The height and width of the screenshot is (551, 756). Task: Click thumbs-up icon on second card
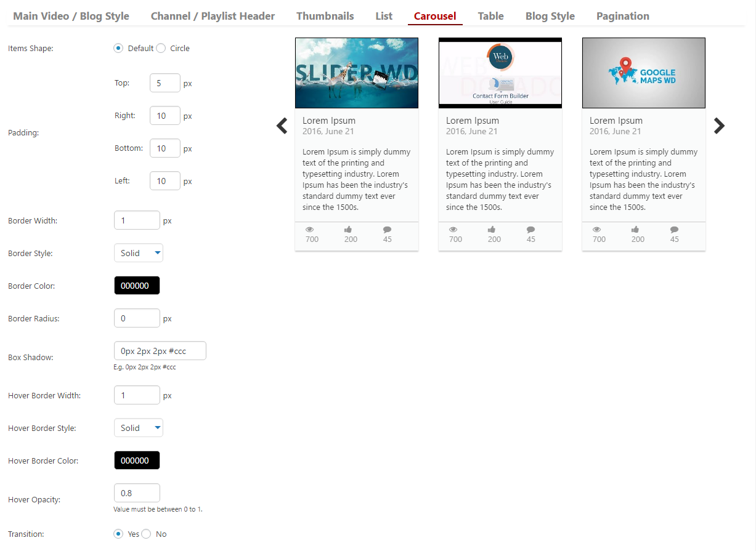(x=492, y=230)
